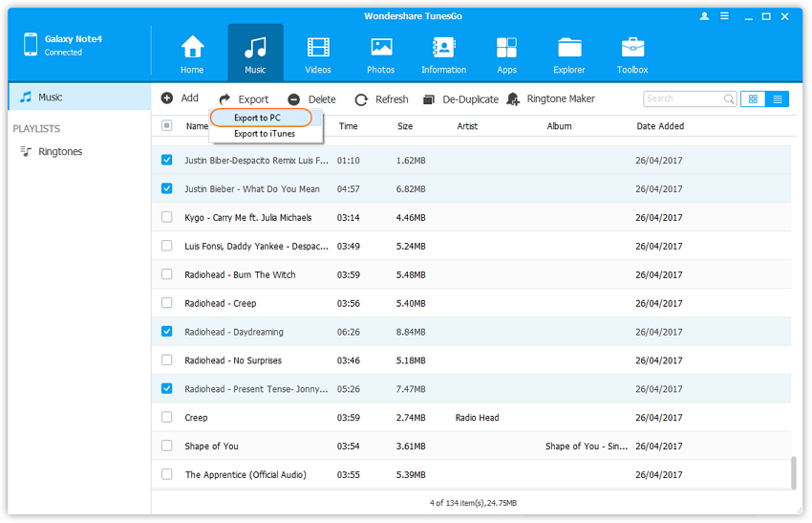Image resolution: width=812 pixels, height=523 pixels.
Task: Open the Home section
Action: 192,54
